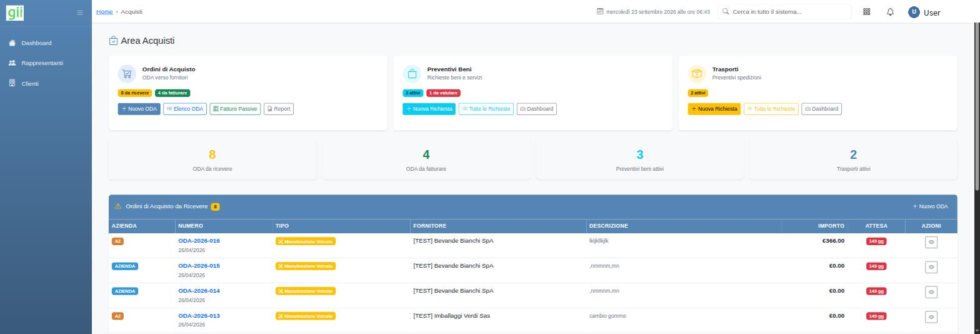The width and height of the screenshot is (980, 334).
Task: View ODA-2026-014 with eye icon
Action: pos(931,292)
